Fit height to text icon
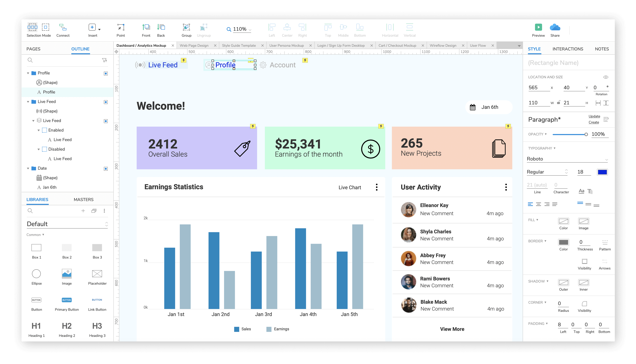The height and width of the screenshot is (364, 636). [606, 103]
